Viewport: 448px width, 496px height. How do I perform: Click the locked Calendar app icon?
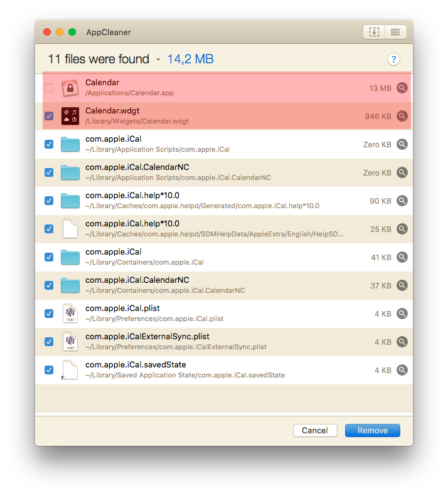click(x=70, y=88)
